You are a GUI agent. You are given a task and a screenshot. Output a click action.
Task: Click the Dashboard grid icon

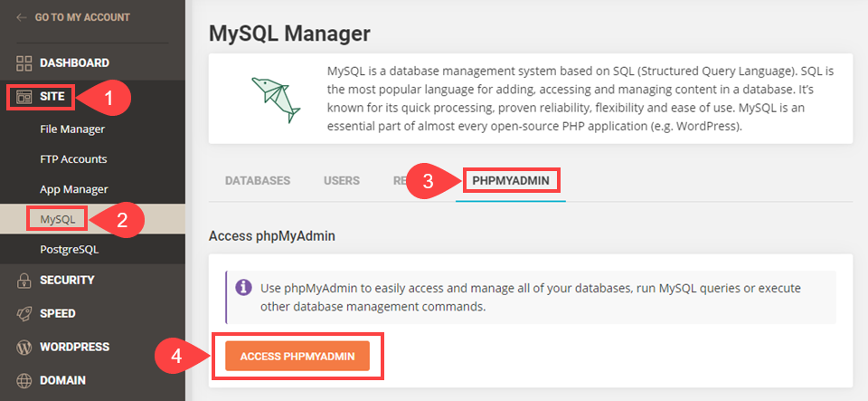click(x=24, y=63)
